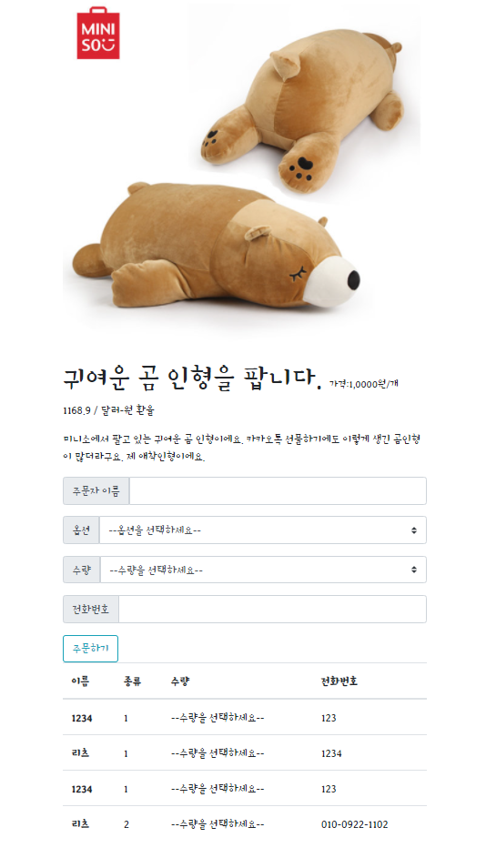Focus the 주문자 이름 input field
Image resolution: width=486 pixels, height=868 pixels.
point(278,491)
